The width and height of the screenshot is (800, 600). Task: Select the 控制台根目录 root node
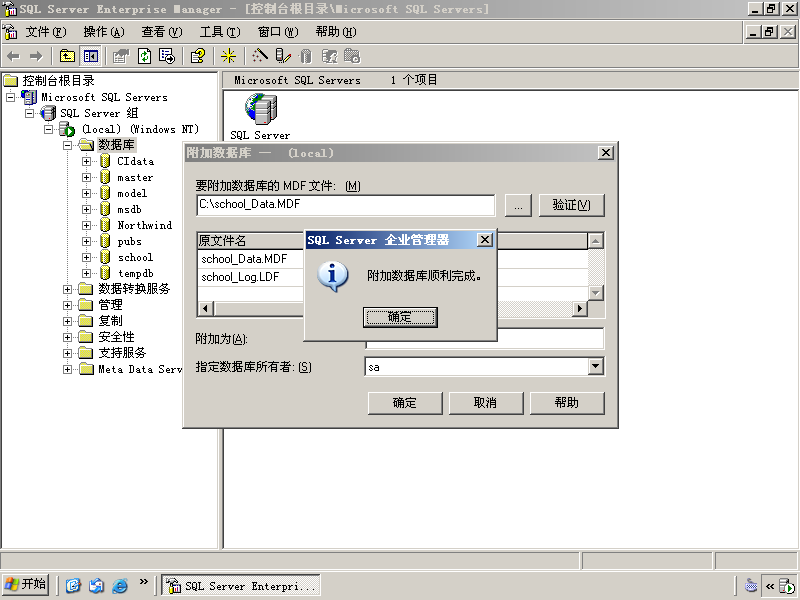[58, 81]
